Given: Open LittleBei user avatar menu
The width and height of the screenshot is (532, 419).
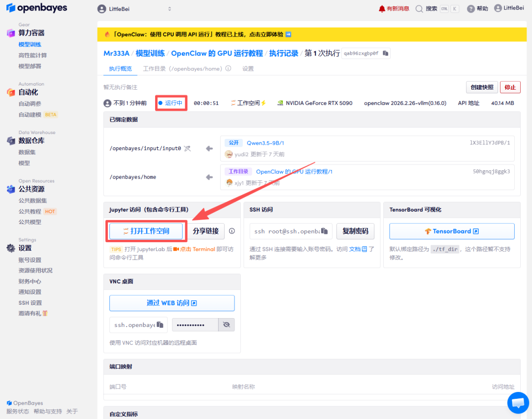Looking at the screenshot, I should (x=509, y=8).
